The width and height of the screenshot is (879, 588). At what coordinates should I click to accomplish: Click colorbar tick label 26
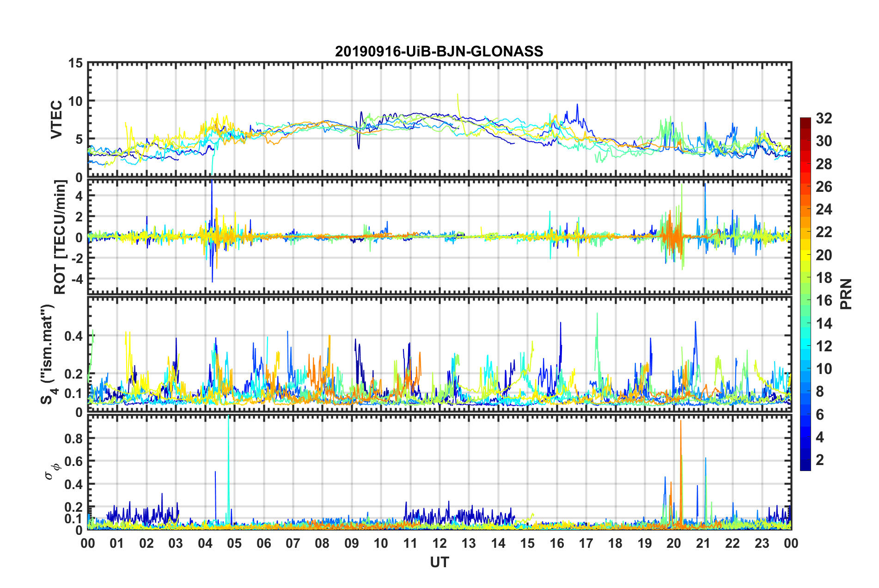pos(824,187)
